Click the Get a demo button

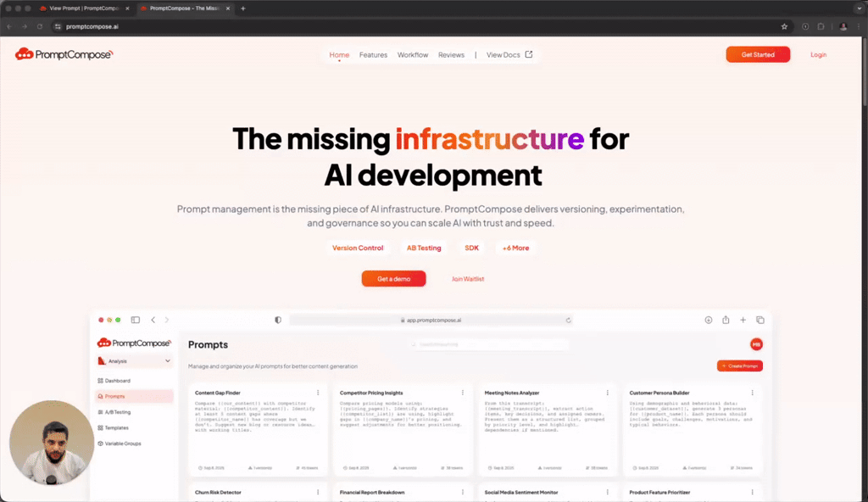pos(393,279)
